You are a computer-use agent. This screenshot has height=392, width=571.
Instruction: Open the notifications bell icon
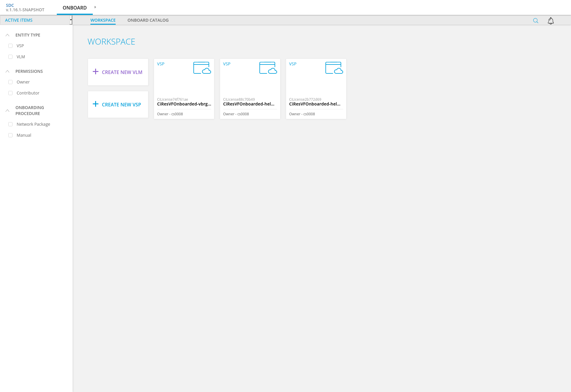click(x=550, y=21)
